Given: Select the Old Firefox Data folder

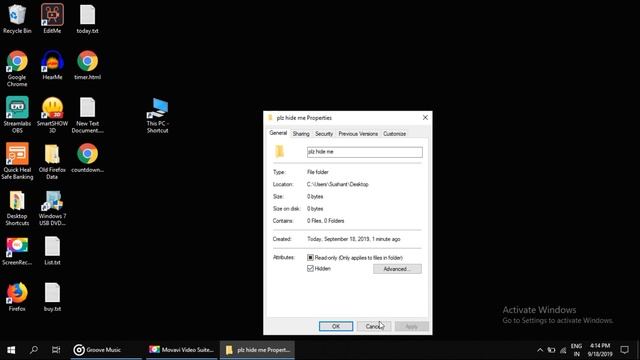Looking at the screenshot, I should click(x=52, y=161).
